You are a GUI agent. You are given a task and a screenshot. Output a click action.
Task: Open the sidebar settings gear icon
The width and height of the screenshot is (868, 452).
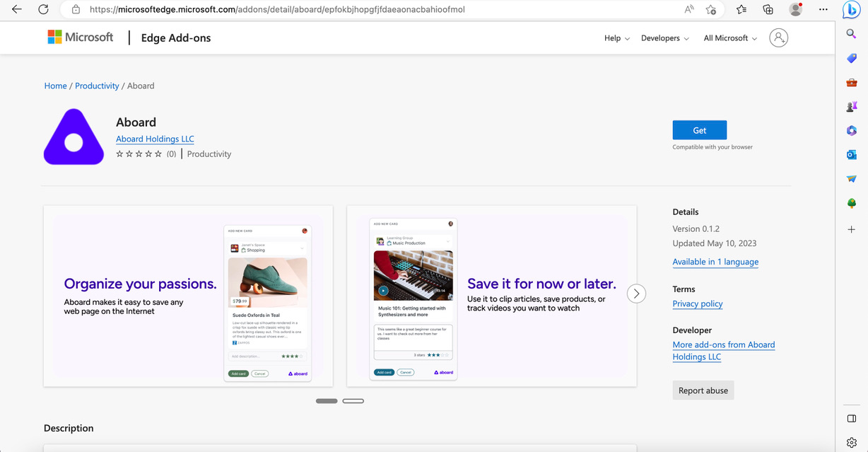(852, 443)
